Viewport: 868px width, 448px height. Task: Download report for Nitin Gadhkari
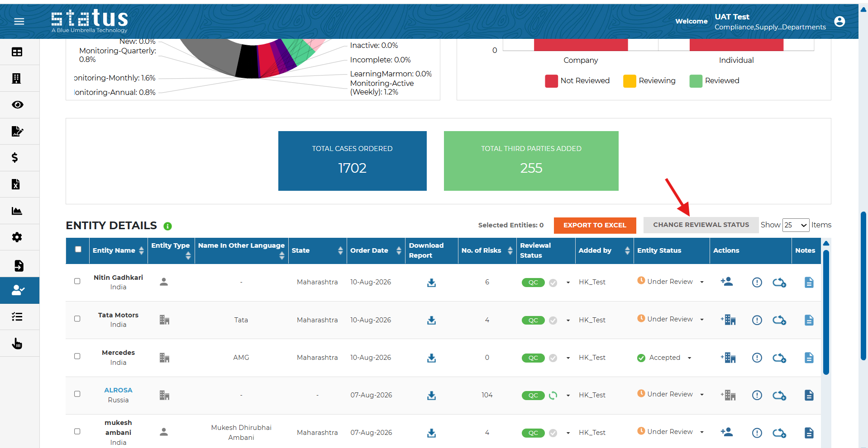tap(431, 283)
